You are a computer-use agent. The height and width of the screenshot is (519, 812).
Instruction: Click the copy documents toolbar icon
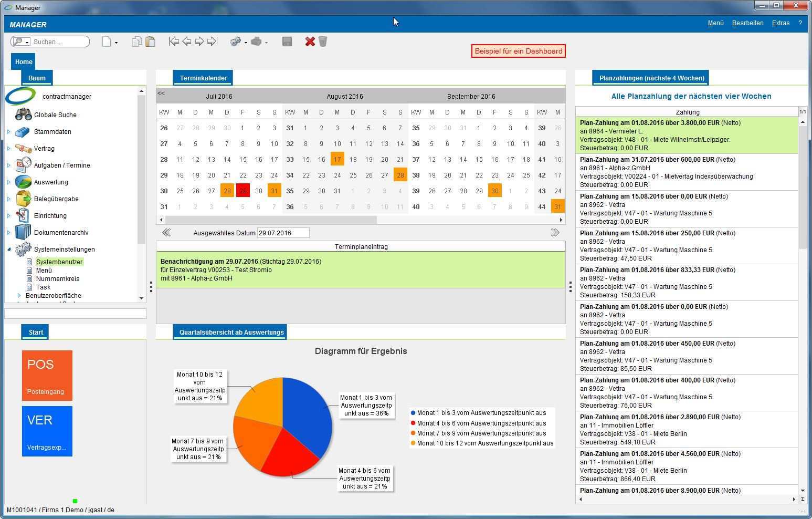click(x=136, y=41)
